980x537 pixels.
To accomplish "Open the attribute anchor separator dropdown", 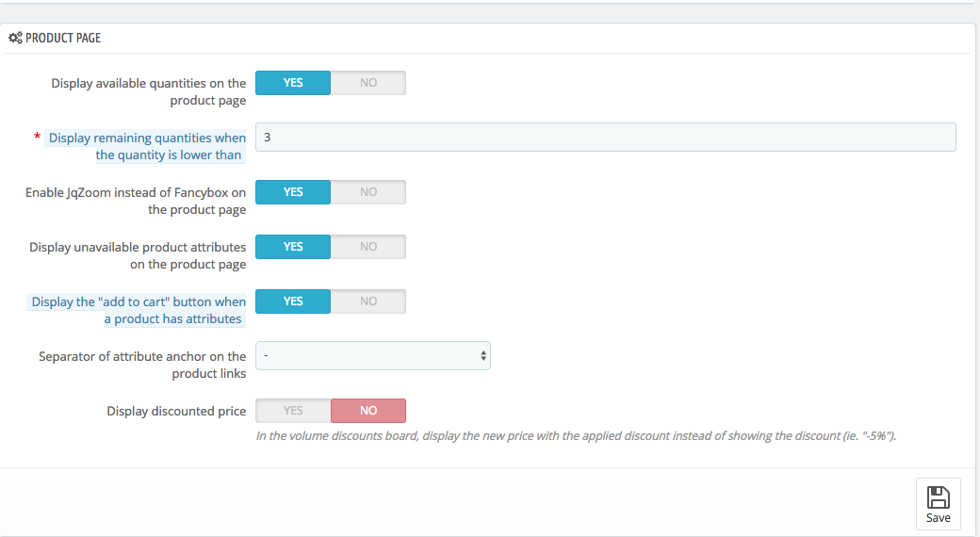I will coord(373,356).
